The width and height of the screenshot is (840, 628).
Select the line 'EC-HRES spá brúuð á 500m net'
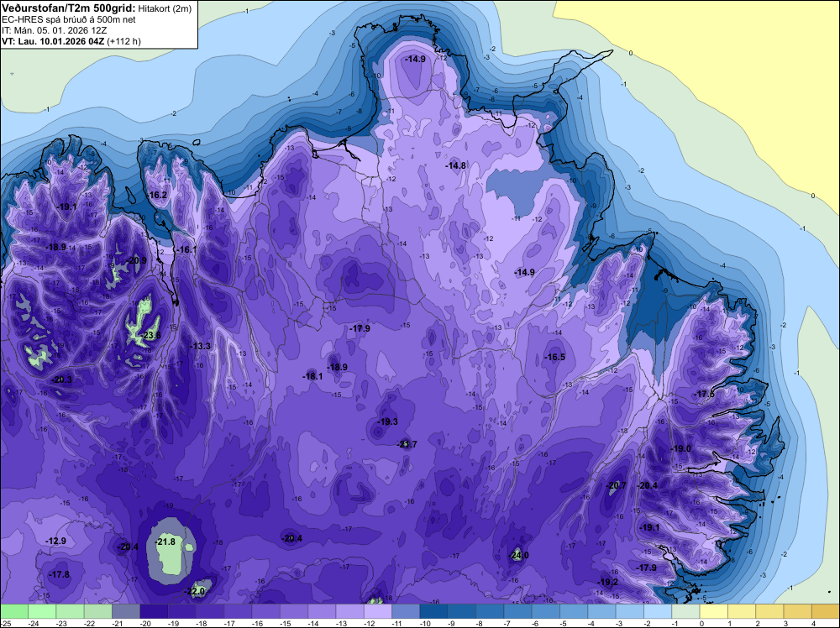(69, 19)
